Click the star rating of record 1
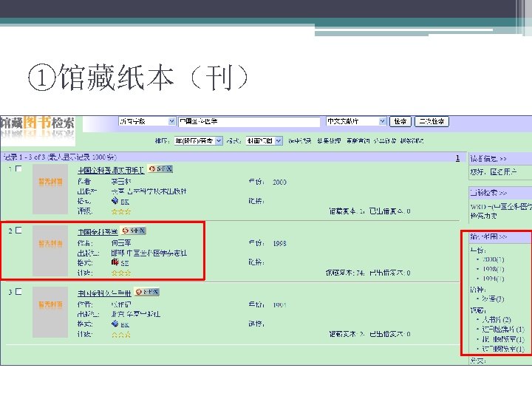This screenshot has width=532, height=399. 121,211
